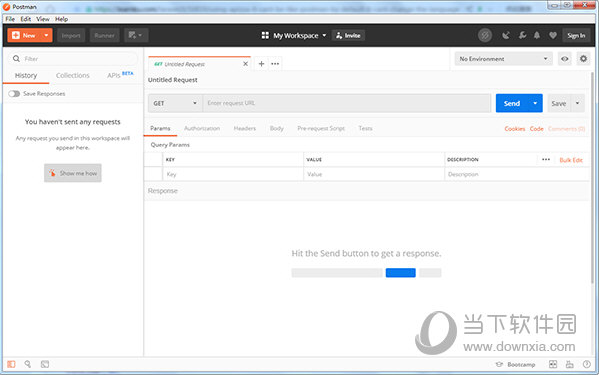
Task: Open the capture requests satellite icon
Action: pos(506,36)
